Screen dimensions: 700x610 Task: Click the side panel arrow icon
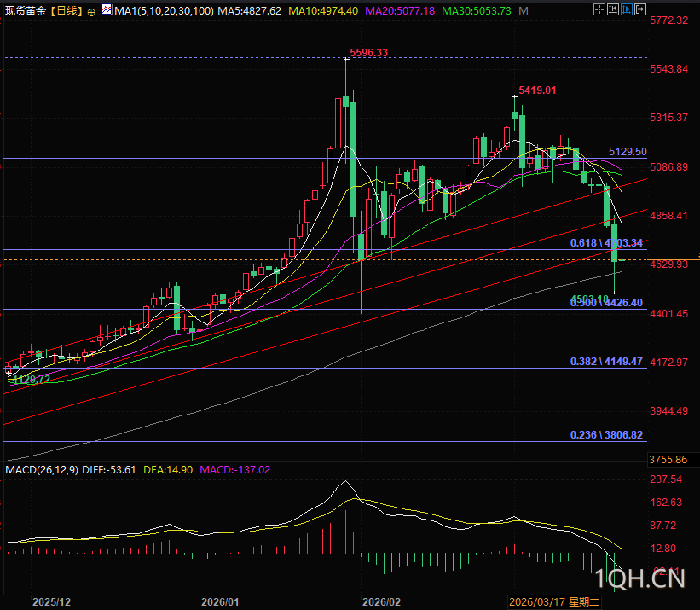click(x=640, y=9)
